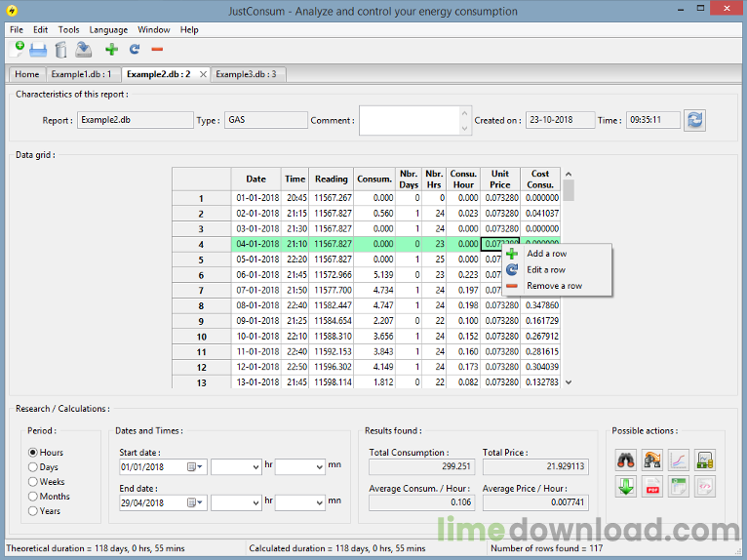Open the File menu
This screenshot has width=747, height=560.
point(17,29)
